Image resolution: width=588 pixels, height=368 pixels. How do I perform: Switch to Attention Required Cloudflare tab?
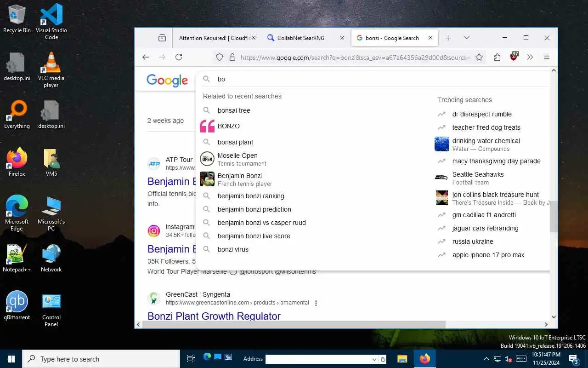point(214,38)
